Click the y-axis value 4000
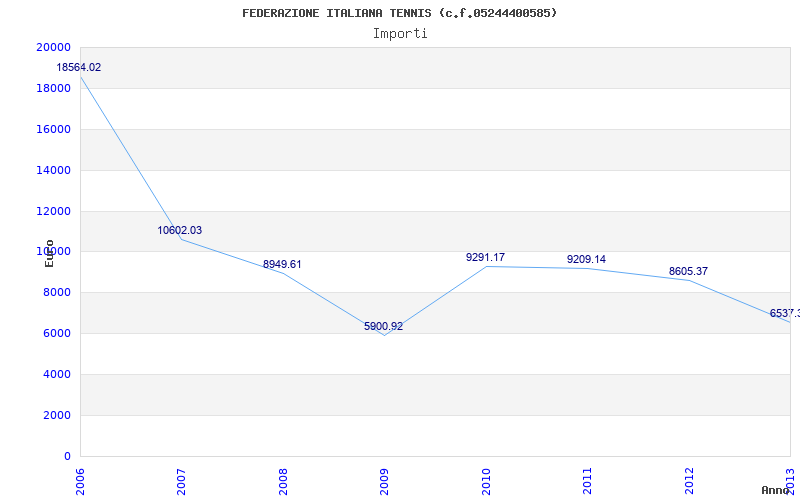800x500 pixels. pos(57,374)
